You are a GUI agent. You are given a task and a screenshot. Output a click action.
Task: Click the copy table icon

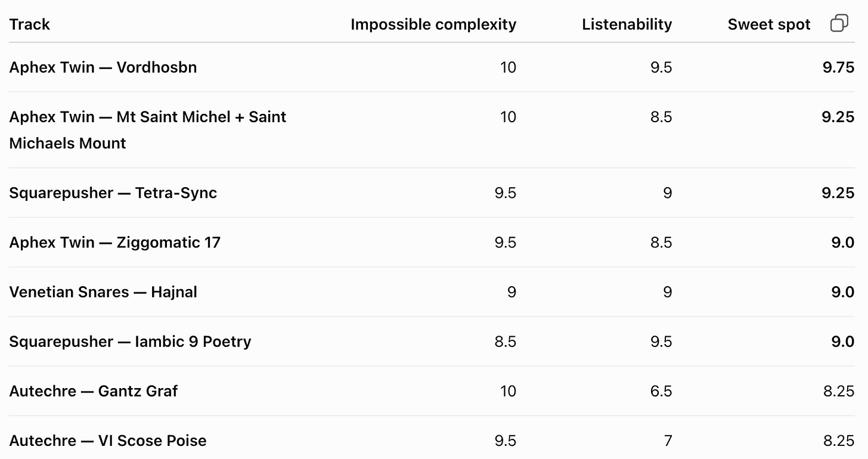point(839,23)
